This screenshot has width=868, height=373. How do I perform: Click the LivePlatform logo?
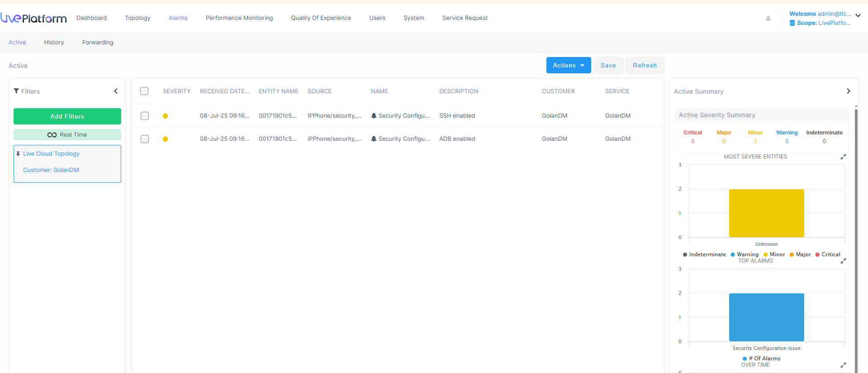[x=33, y=18]
